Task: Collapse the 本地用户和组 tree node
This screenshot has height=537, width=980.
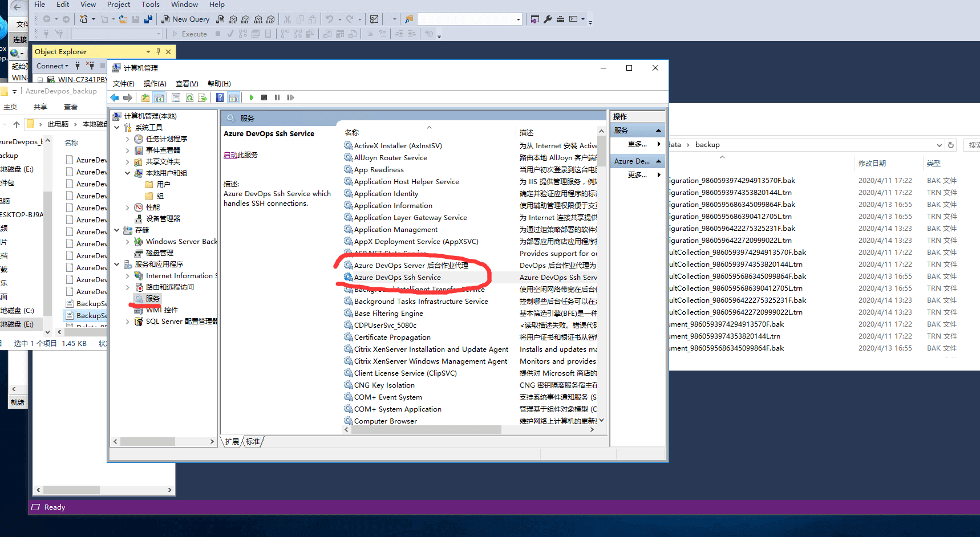Action: pos(127,173)
